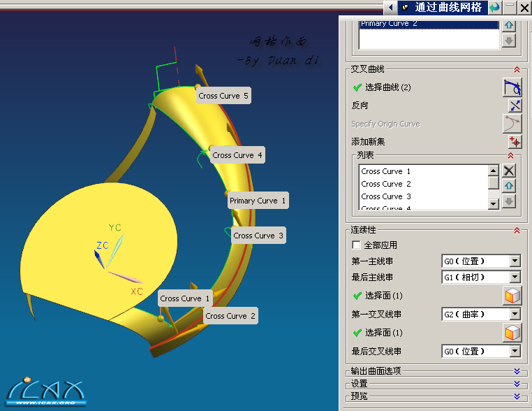Click face selection cube for last primary string

[x=512, y=295]
